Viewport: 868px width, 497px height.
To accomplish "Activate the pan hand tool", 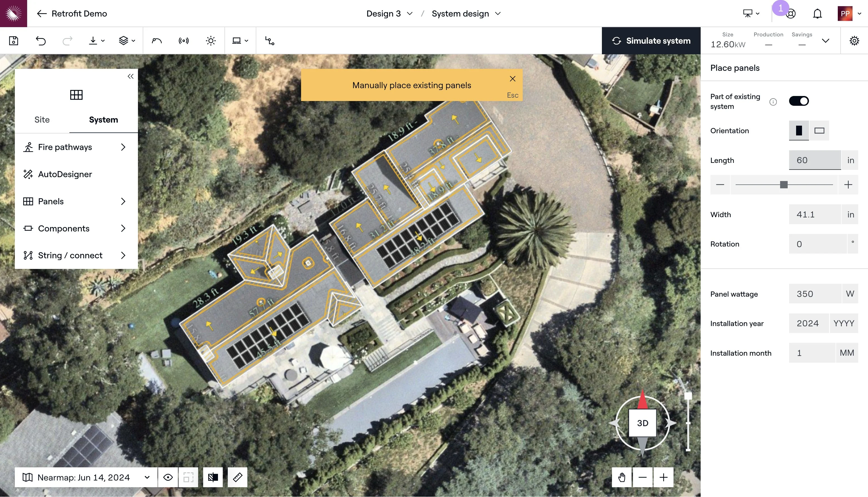I will tap(621, 477).
